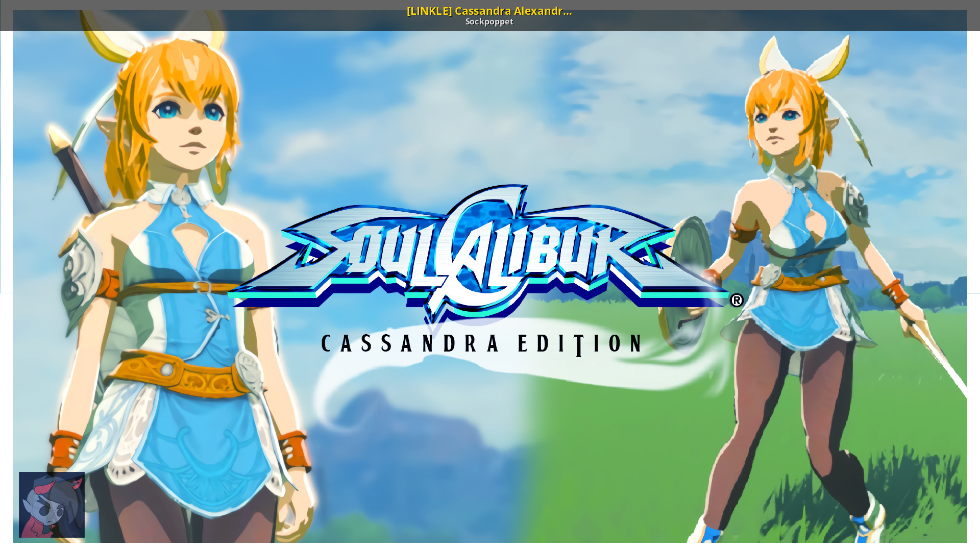Click the Cassandra Edition subtitle text

(x=482, y=343)
